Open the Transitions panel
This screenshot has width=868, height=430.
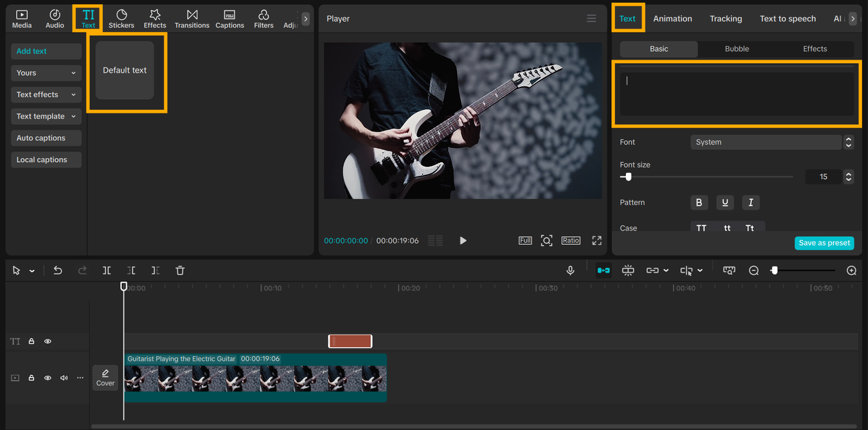192,18
